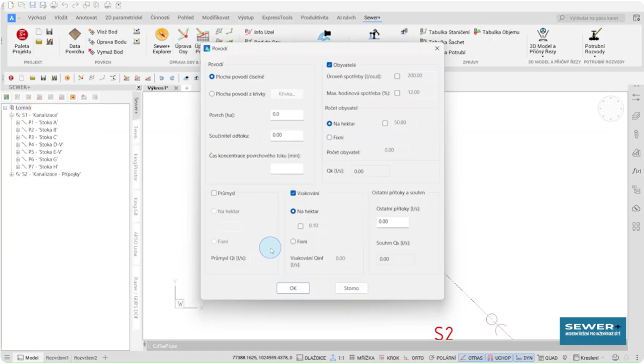The width and height of the screenshot is (644, 364).
Task: Enable the Průmysl checkbox
Action: (214, 193)
